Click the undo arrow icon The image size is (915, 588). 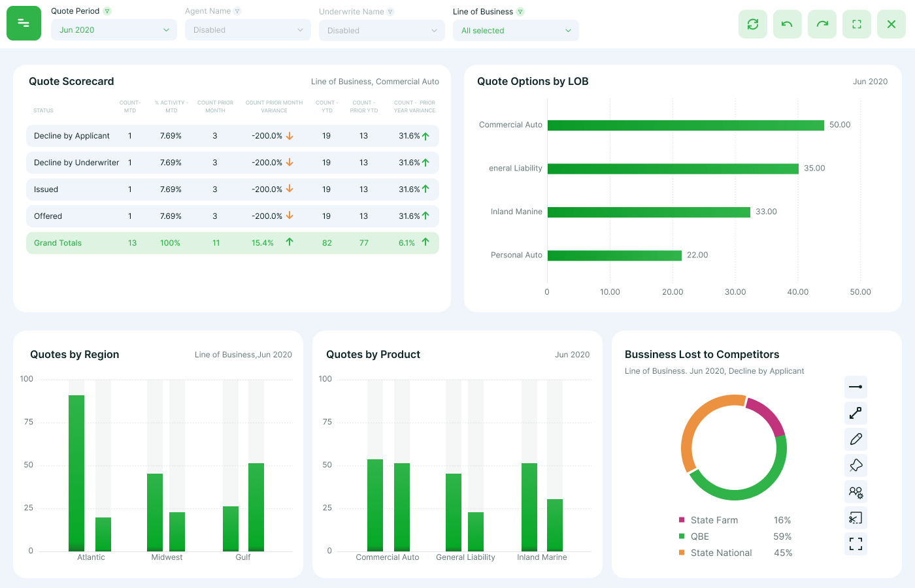787,24
